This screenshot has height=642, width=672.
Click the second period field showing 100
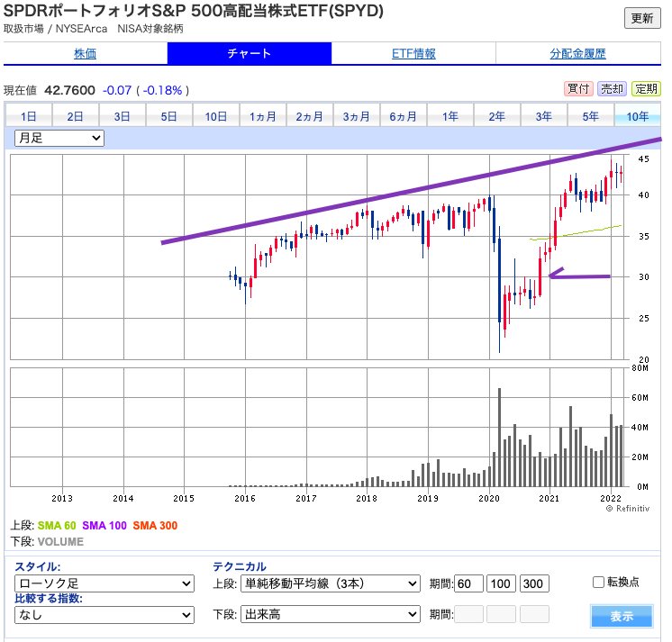tap(501, 583)
